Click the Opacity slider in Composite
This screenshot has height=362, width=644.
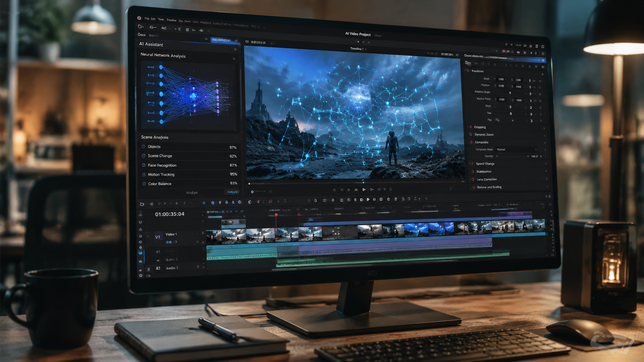[x=513, y=157]
